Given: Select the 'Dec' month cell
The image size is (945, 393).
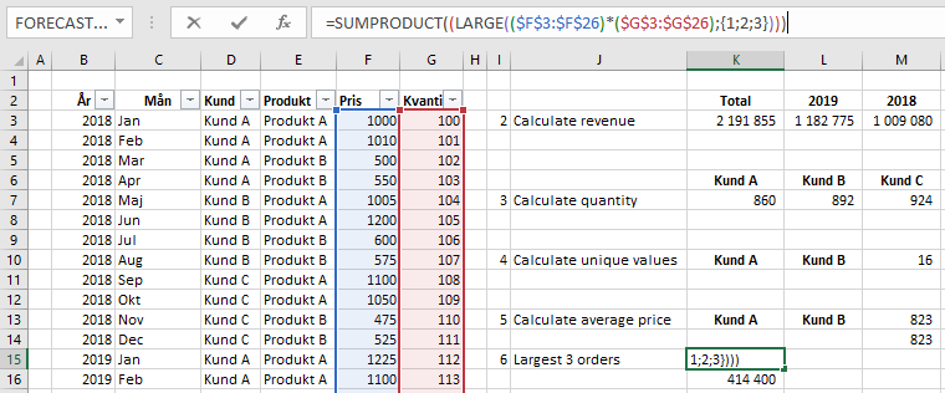Looking at the screenshot, I should point(159,339).
